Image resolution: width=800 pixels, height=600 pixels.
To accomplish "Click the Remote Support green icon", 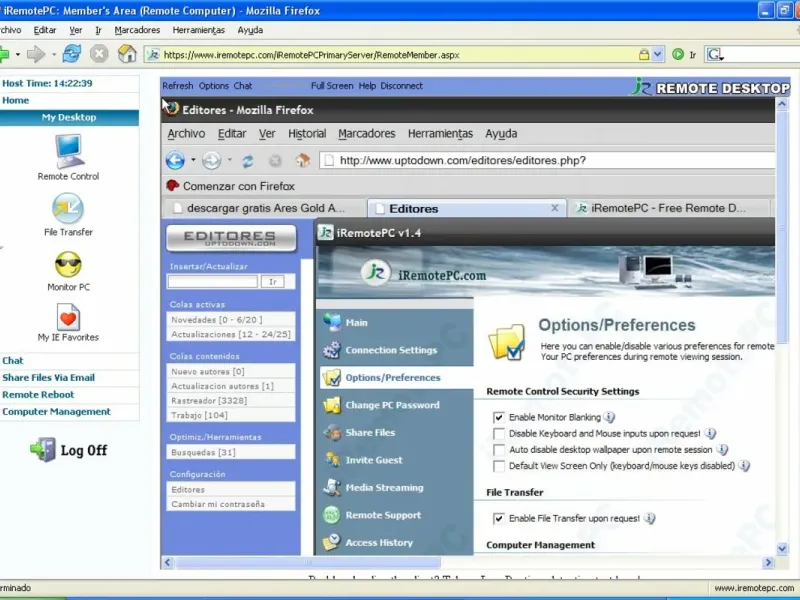I will click(332, 515).
